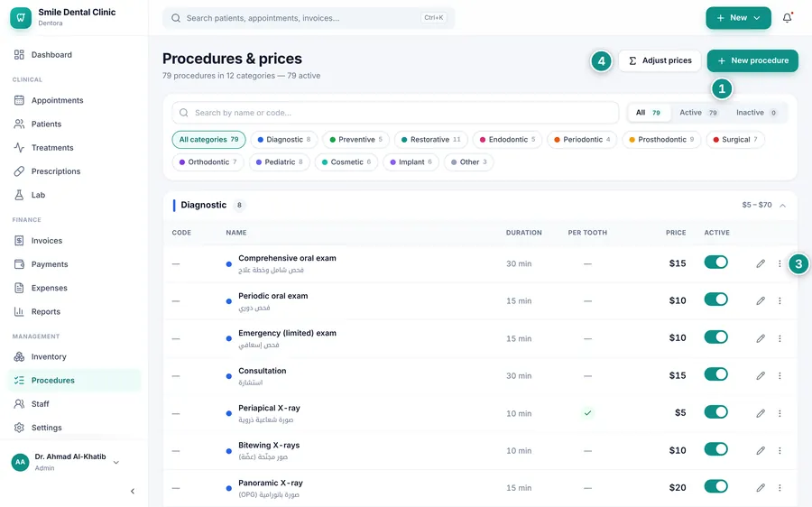812x507 pixels.
Task: Edit the Consultation procedure
Action: pyautogui.click(x=761, y=376)
